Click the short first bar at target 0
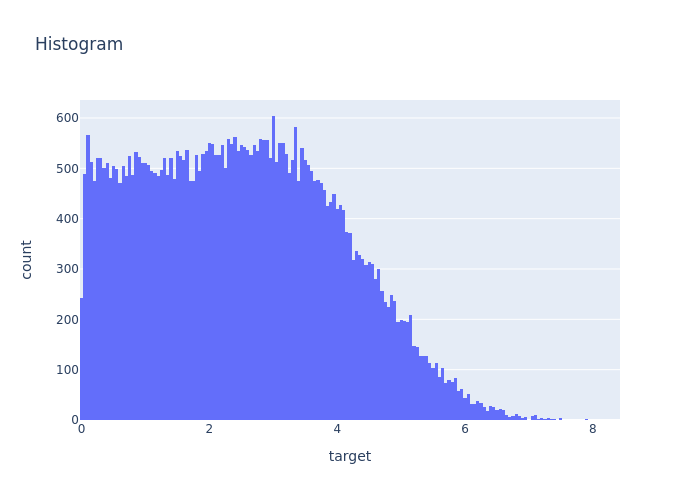Viewport: 700px width, 500px height. (82, 360)
